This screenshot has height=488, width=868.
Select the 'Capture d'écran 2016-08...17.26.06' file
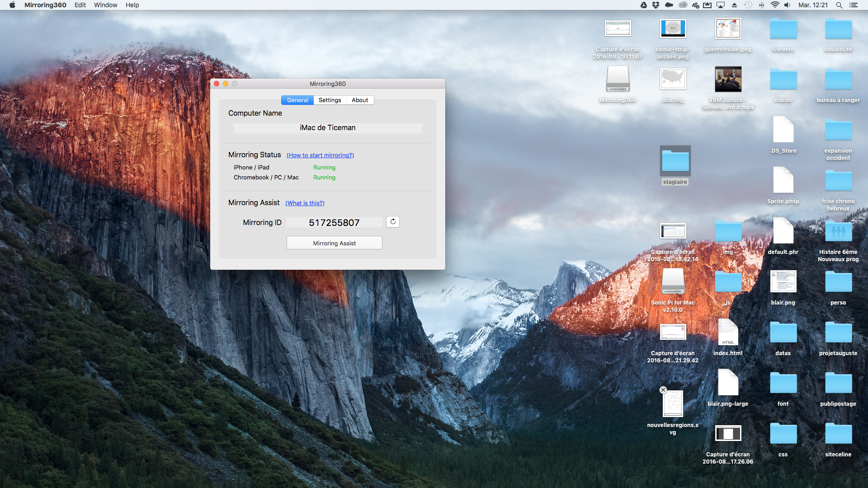[728, 434]
